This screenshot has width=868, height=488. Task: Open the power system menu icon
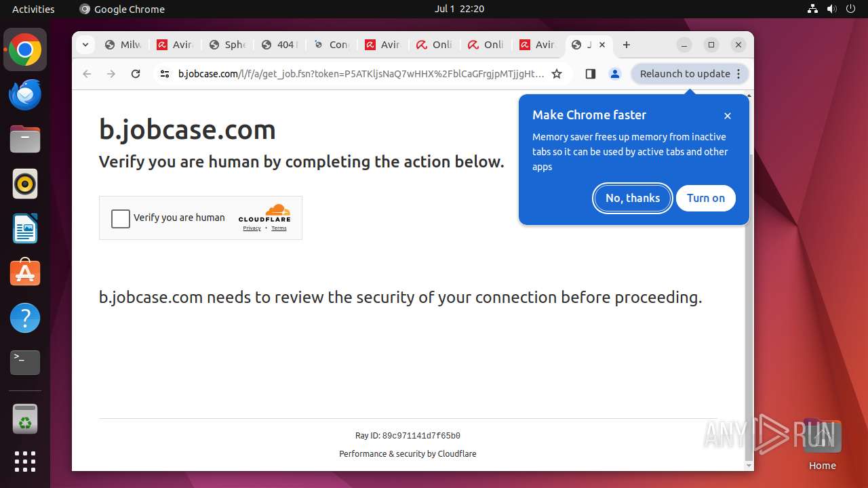pos(851,9)
